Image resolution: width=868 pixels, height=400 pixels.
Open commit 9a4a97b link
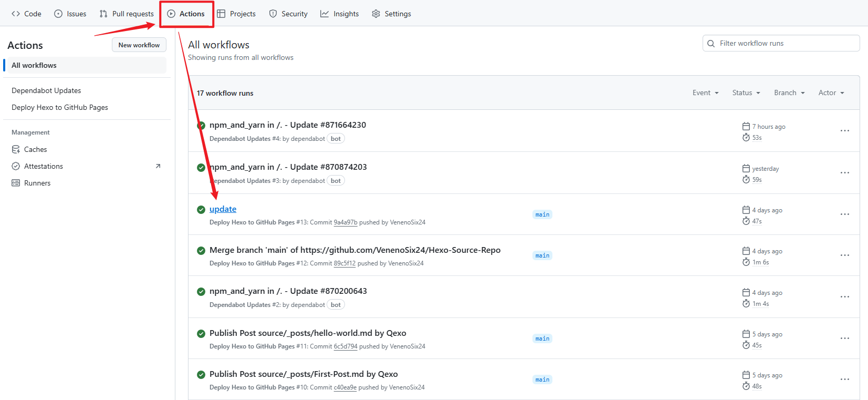tap(345, 223)
